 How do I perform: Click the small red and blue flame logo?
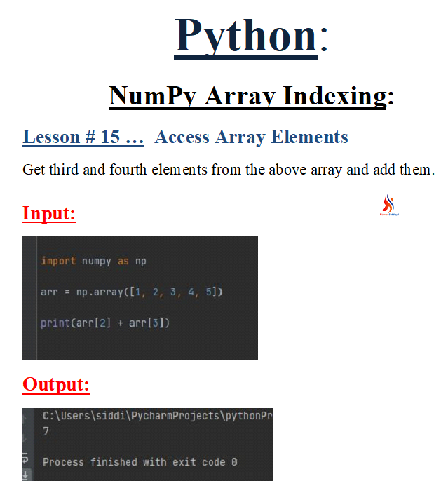(x=389, y=205)
